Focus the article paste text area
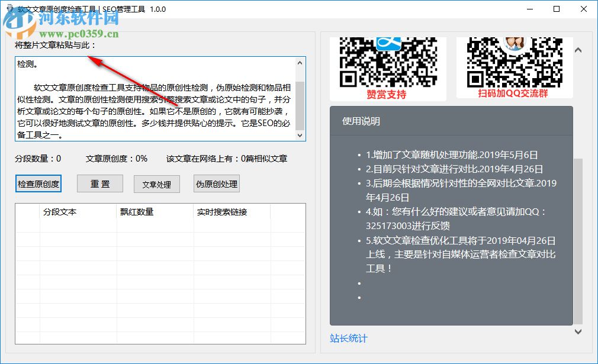598x364 pixels. tap(156, 99)
